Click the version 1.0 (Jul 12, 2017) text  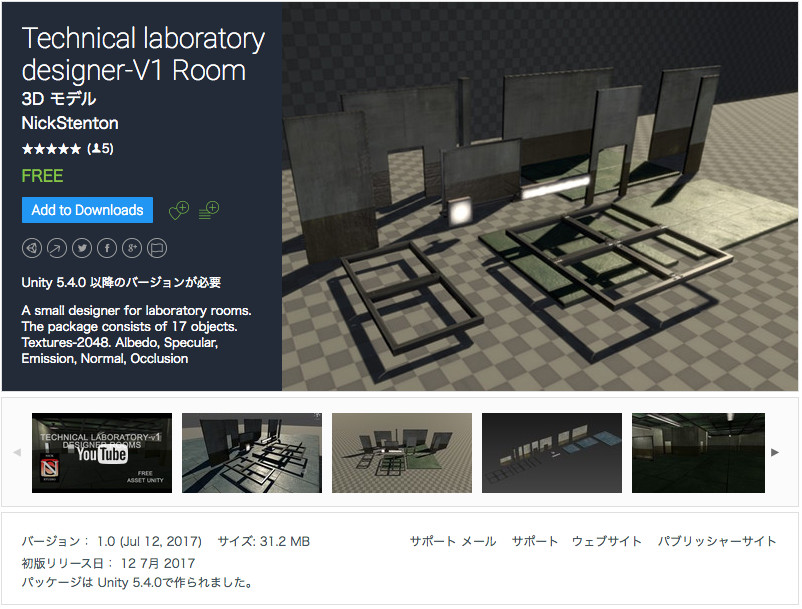tap(112, 542)
